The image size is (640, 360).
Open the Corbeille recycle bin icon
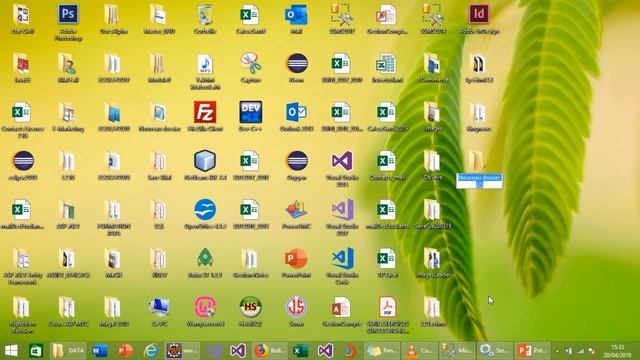[205, 15]
